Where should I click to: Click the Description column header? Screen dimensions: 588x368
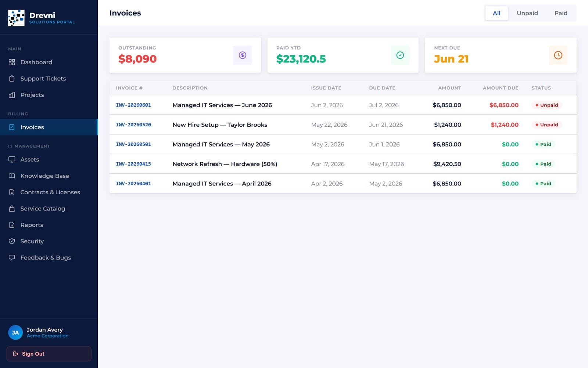[x=190, y=88]
